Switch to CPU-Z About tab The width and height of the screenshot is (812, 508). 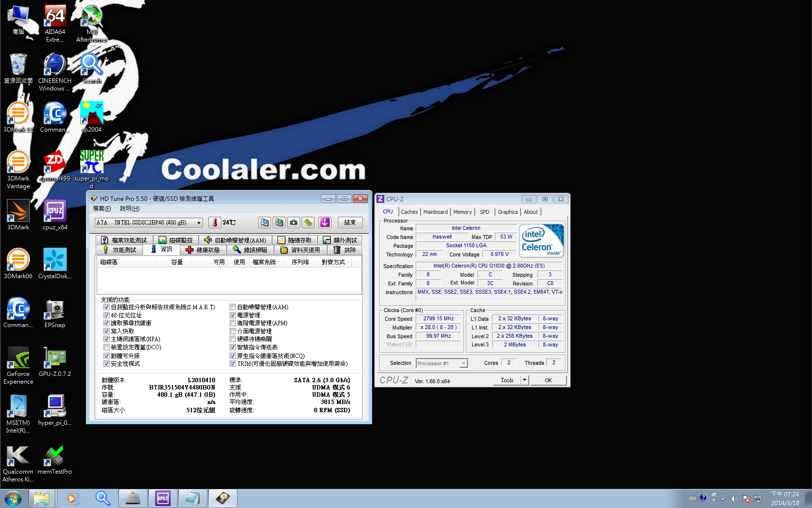click(531, 212)
